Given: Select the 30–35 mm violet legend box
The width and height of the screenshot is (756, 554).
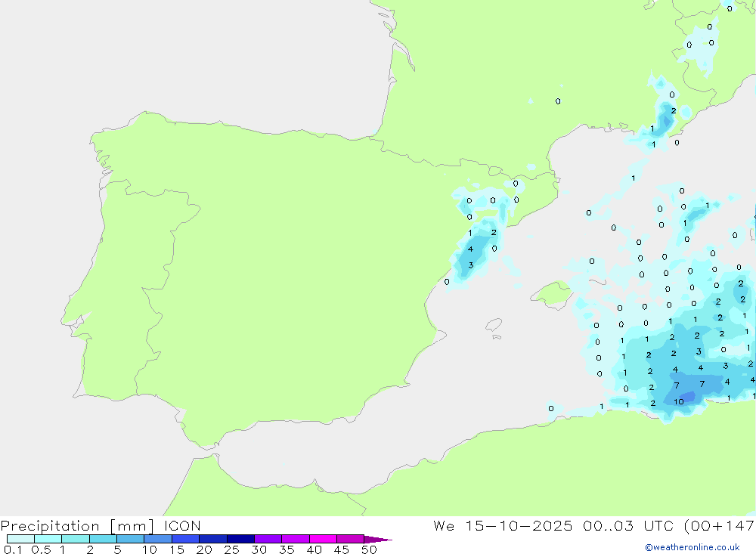Looking at the screenshot, I should pyautogui.click(x=268, y=539).
